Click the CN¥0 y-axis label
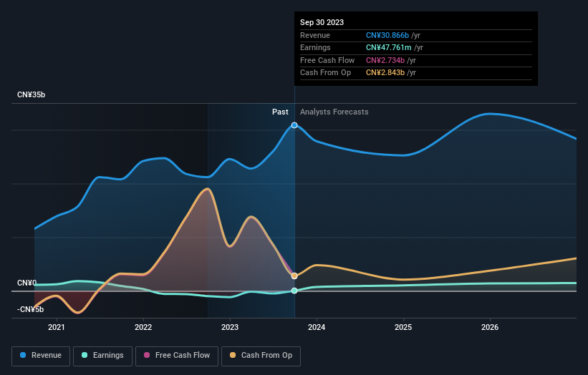 (x=27, y=283)
